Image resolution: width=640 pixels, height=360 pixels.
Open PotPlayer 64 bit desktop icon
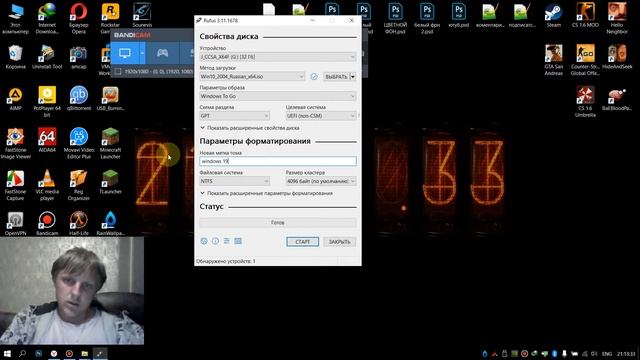(47, 101)
